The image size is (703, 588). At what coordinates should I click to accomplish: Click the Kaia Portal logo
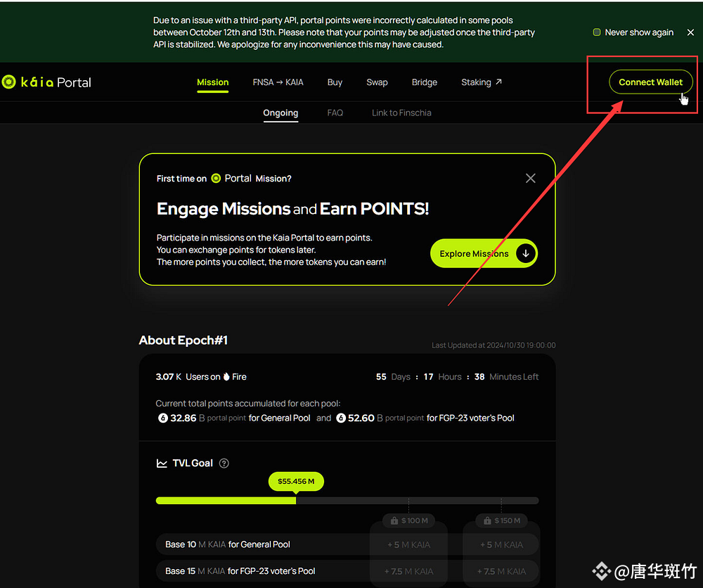coord(46,82)
